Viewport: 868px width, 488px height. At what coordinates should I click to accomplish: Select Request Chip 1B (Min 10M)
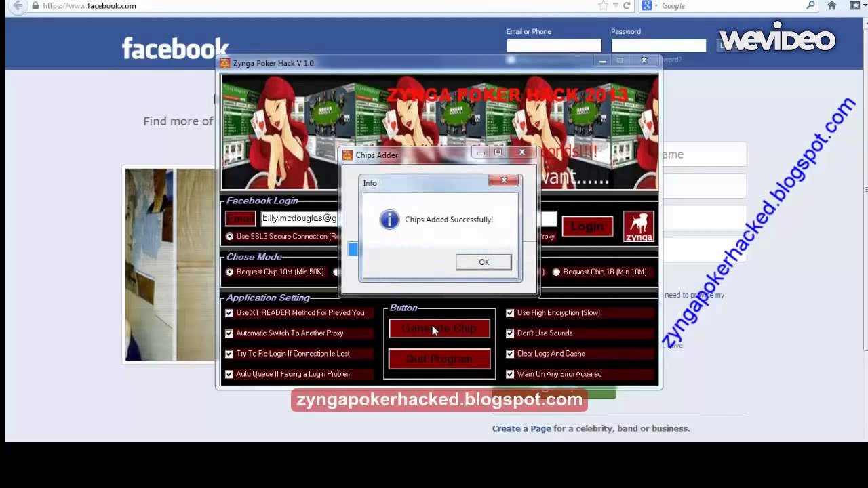click(x=557, y=272)
